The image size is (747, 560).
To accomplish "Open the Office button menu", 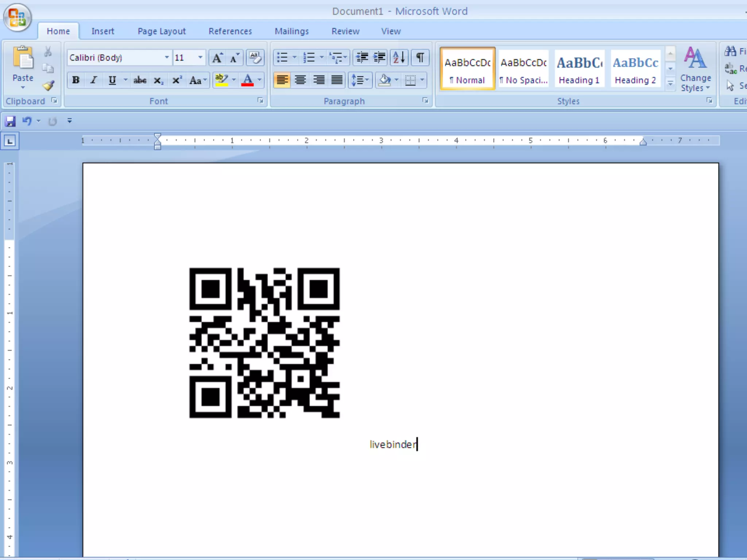I will tap(17, 17).
